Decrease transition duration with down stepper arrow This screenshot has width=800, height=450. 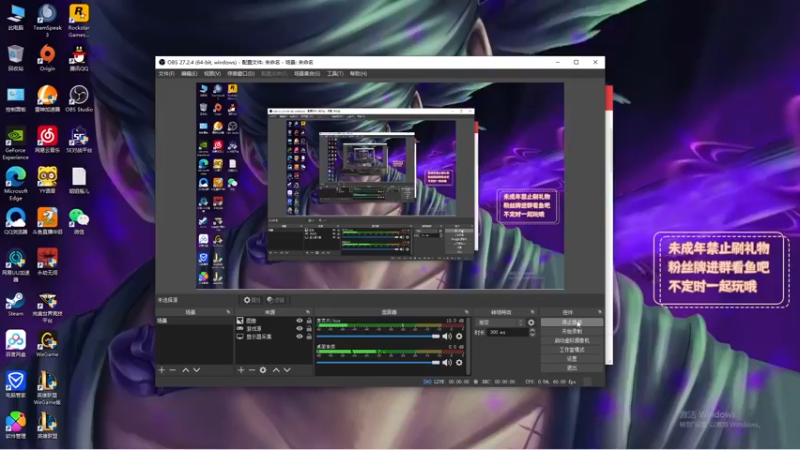[x=532, y=334]
